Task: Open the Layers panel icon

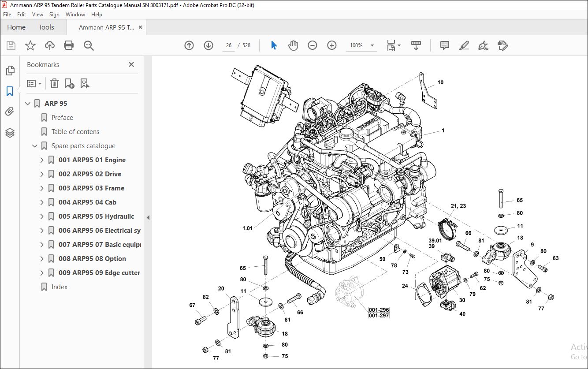Action: click(10, 133)
